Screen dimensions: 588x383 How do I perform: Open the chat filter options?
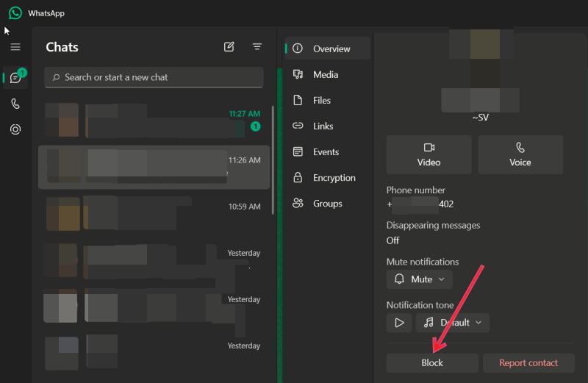pyautogui.click(x=257, y=47)
